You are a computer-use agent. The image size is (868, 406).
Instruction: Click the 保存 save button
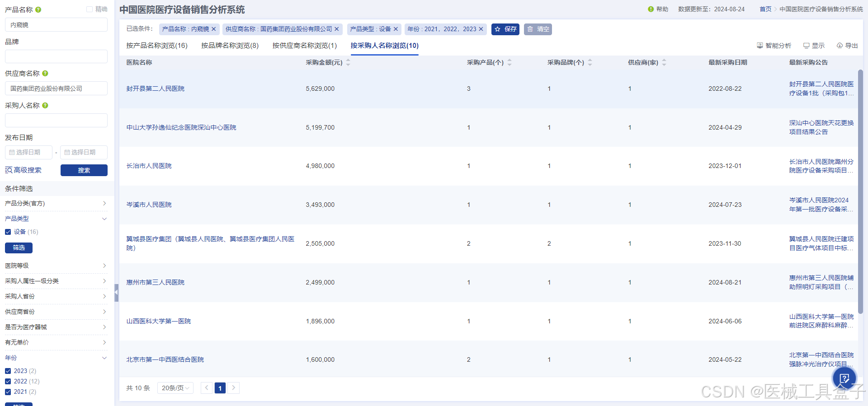pos(505,29)
